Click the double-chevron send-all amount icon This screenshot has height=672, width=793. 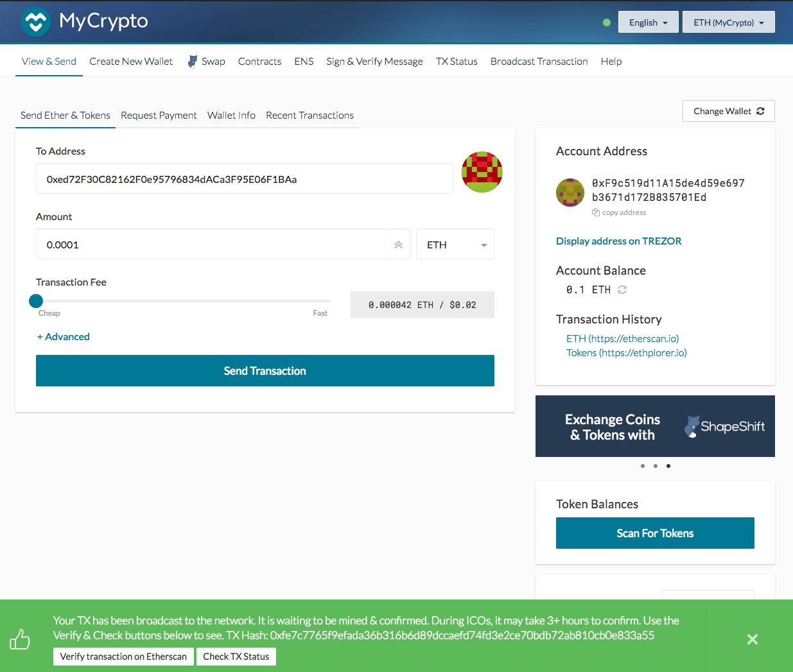coord(399,245)
